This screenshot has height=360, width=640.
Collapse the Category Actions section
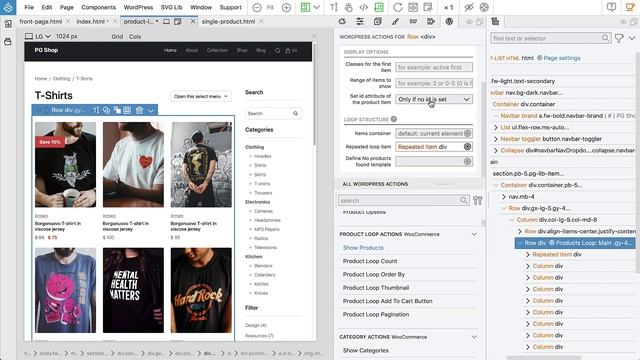point(474,337)
